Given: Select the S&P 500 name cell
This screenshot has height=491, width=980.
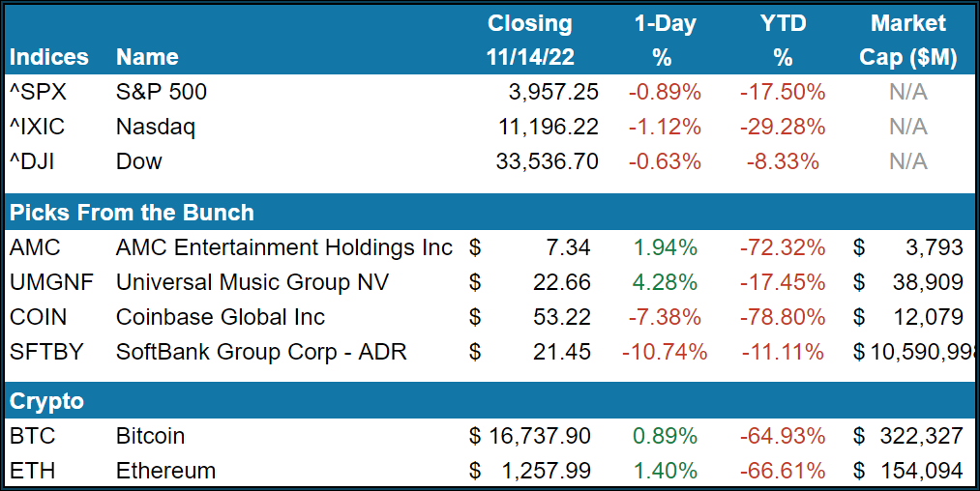Looking at the screenshot, I should tap(162, 92).
